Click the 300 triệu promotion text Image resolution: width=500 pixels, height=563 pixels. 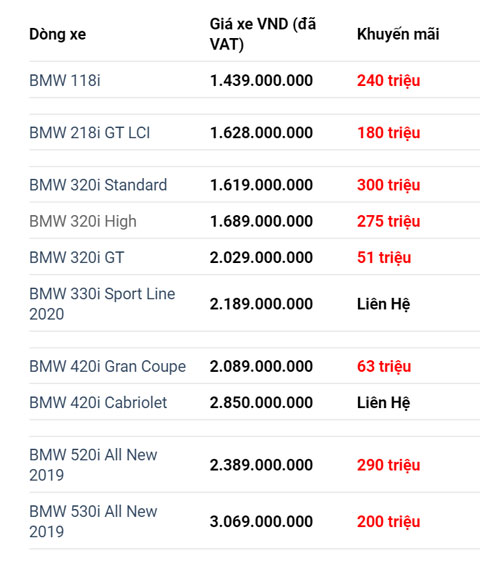tap(388, 186)
